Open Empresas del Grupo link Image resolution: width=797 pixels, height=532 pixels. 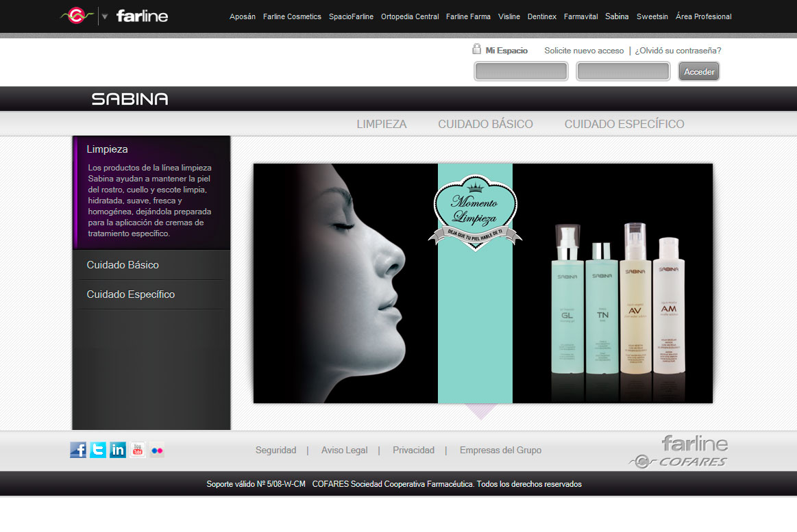pyautogui.click(x=500, y=450)
